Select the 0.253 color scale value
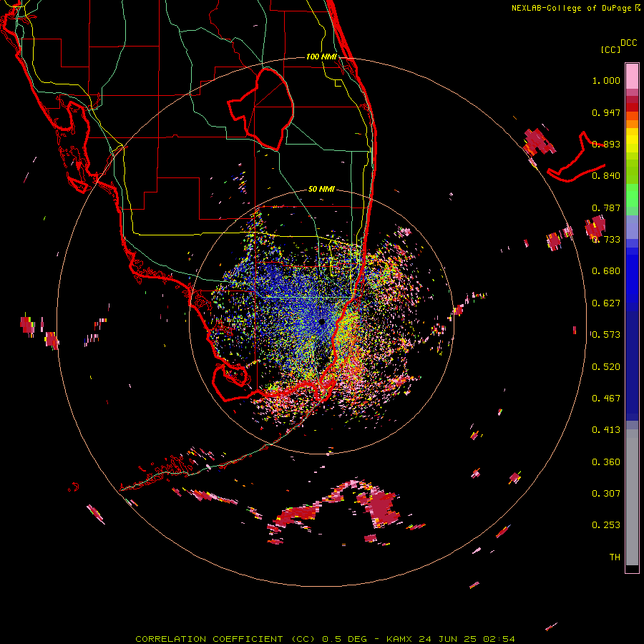 (606, 525)
